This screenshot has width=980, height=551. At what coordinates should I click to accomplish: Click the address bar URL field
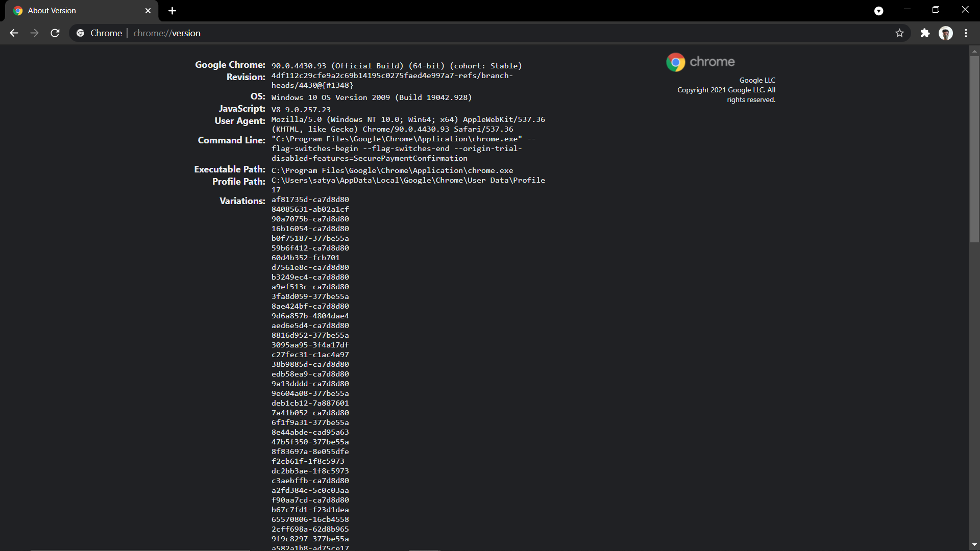408,33
